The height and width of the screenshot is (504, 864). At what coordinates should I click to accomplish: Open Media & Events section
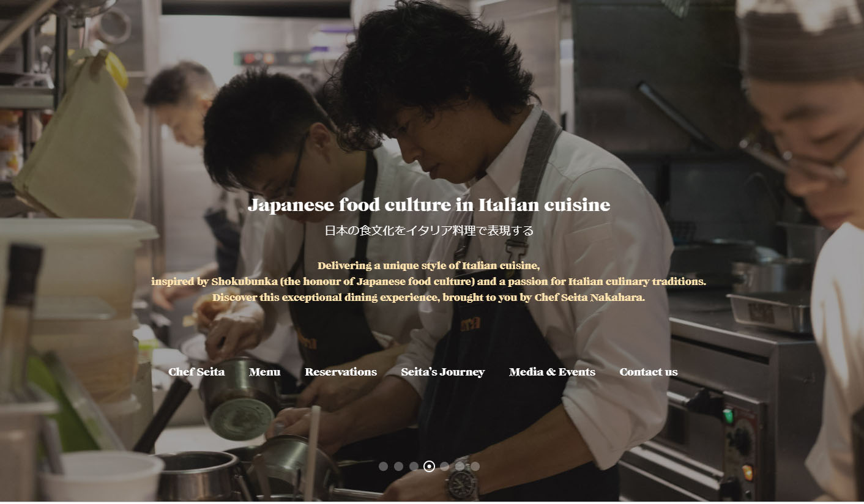pos(552,372)
